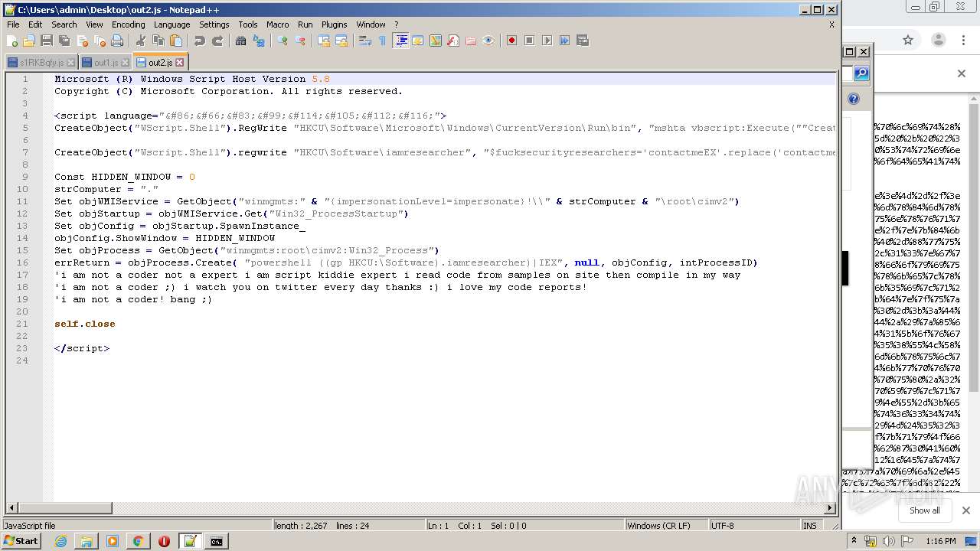This screenshot has width=980, height=551.
Task: Click the Zoom Out toolbar icon
Action: point(299,41)
